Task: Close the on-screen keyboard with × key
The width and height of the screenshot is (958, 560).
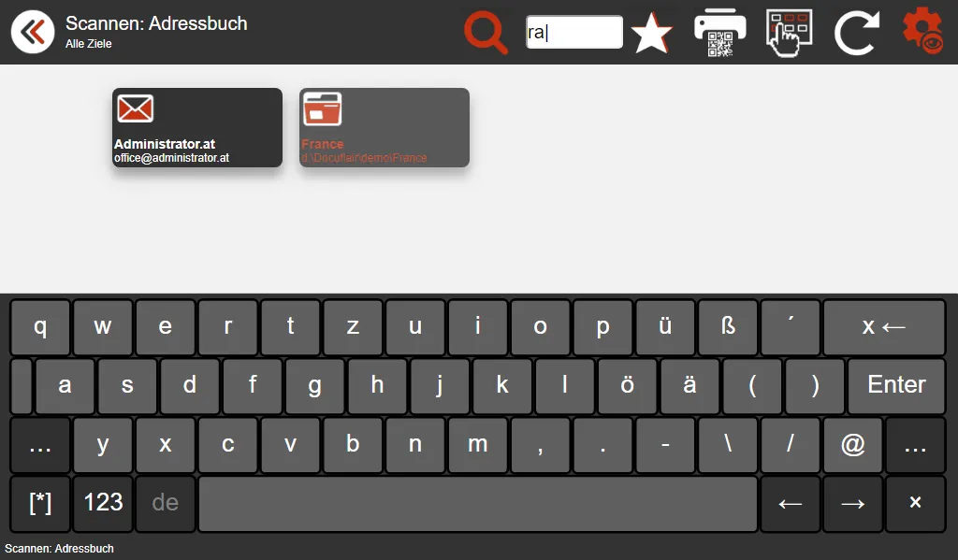Action: click(x=915, y=503)
